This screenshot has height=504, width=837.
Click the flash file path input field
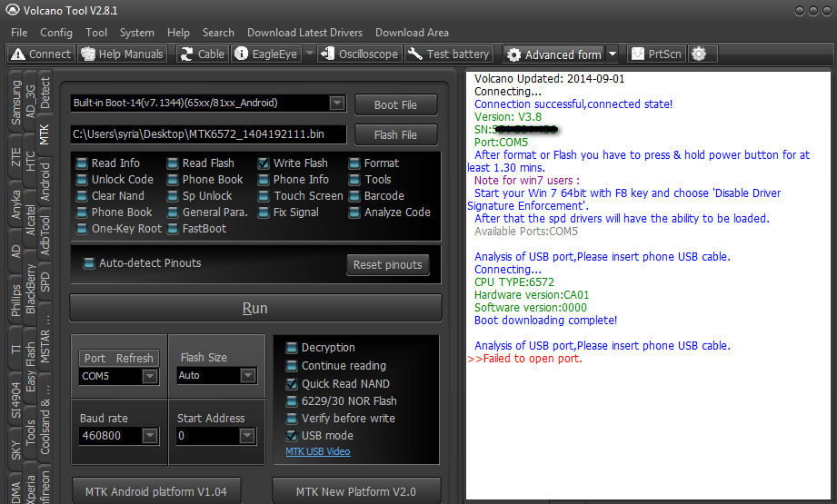209,134
